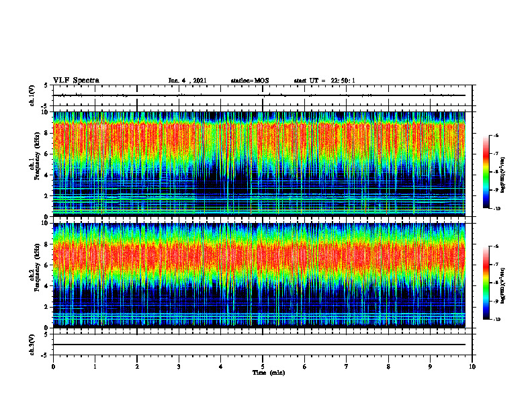Screen dimensions: 532x411
Task: Click the ch.3(V) waveform strip at bottom
Action: pyautogui.click(x=263, y=345)
